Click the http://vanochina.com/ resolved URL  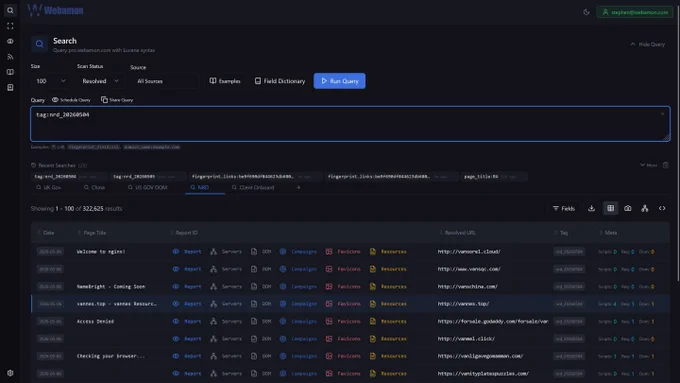468,287
